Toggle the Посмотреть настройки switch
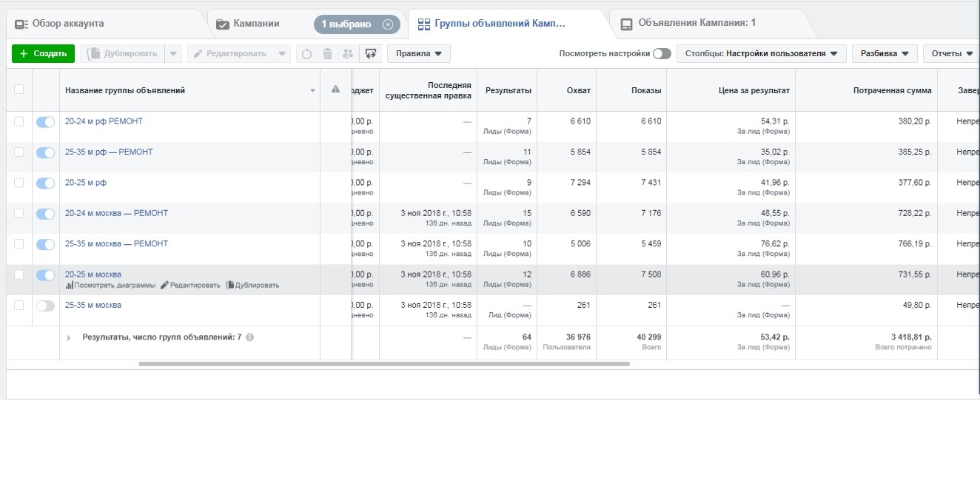 tap(662, 53)
